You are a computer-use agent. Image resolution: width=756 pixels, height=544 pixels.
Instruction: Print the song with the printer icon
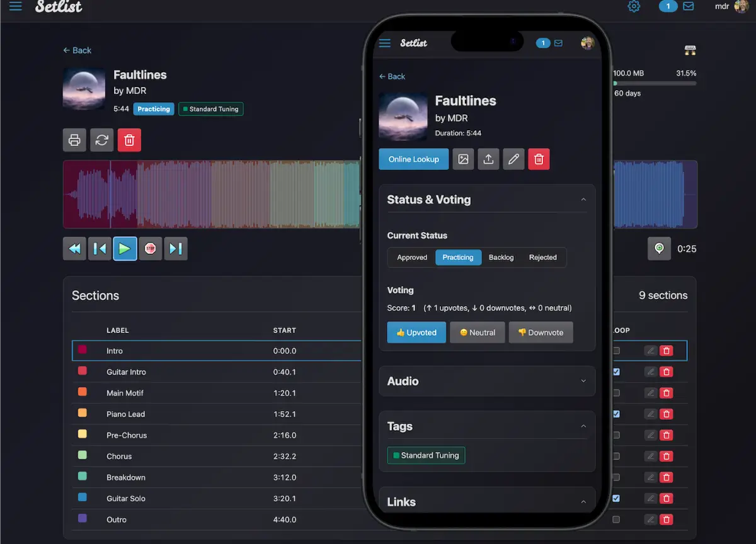coord(74,140)
